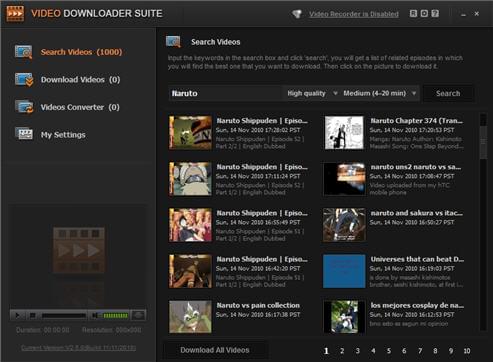Screen dimensions: 493x362
Task: Adjust the green volume level slider
Action: click(115, 315)
